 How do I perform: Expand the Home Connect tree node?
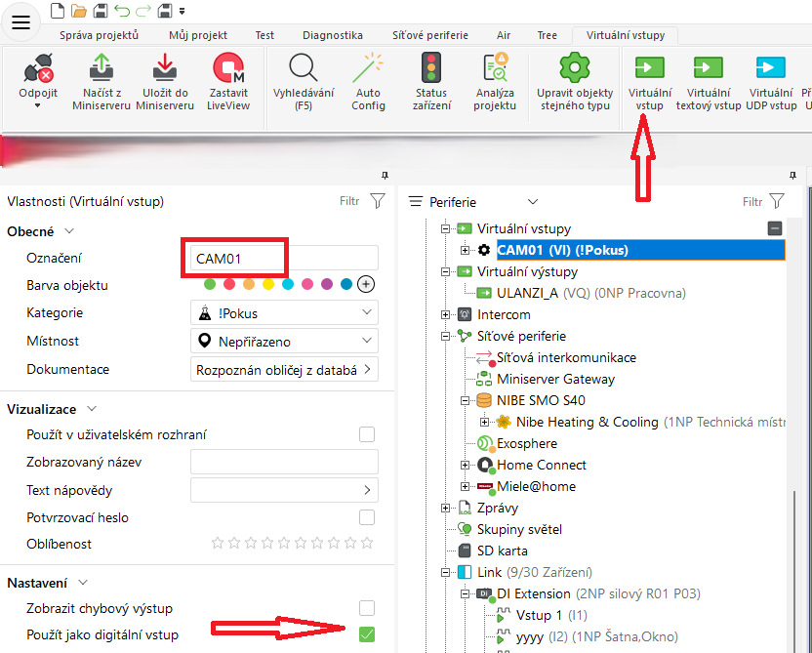(465, 465)
